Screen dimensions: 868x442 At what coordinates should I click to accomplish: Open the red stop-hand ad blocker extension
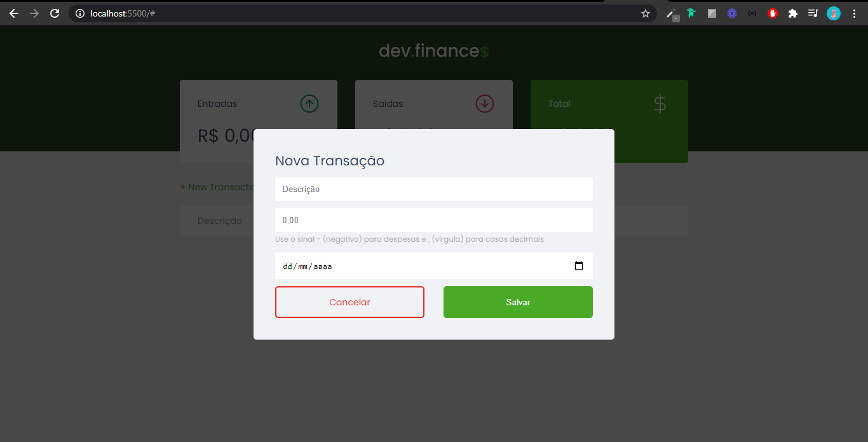pos(773,13)
